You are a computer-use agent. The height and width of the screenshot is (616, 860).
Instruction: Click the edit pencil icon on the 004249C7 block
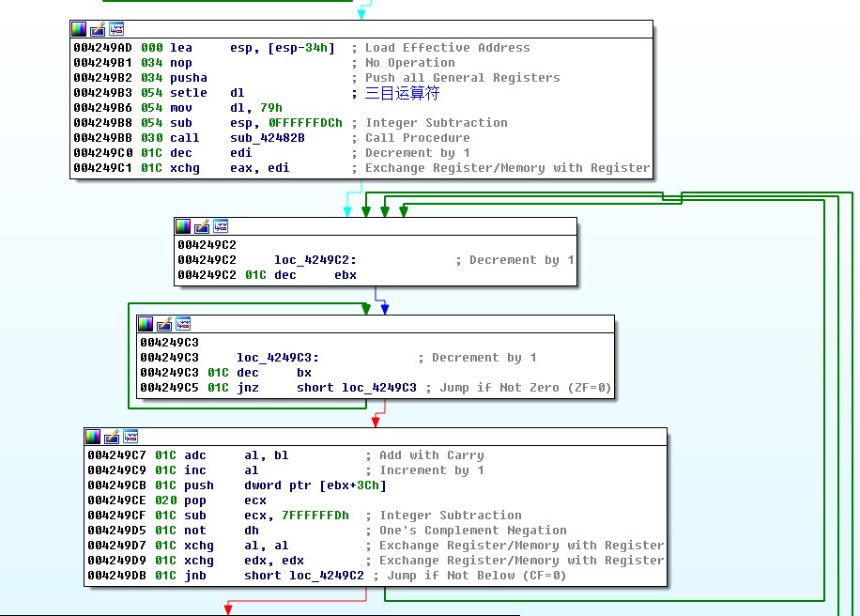click(112, 437)
